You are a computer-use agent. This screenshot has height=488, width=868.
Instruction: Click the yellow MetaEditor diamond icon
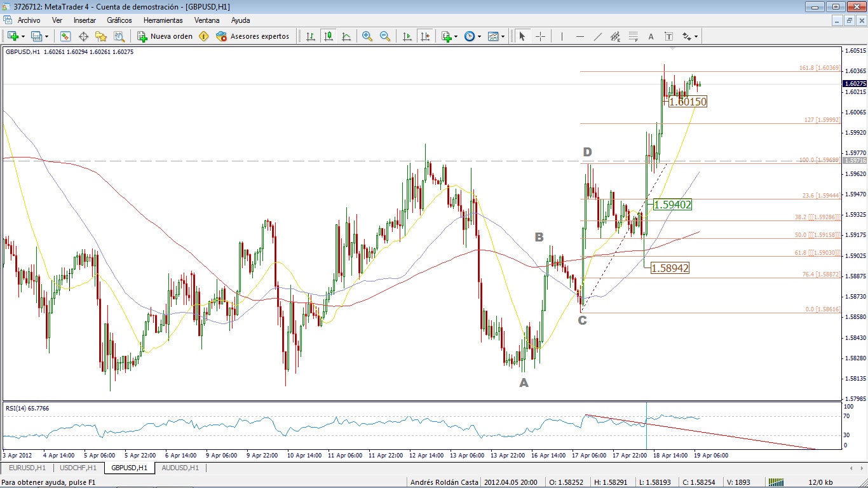(203, 36)
